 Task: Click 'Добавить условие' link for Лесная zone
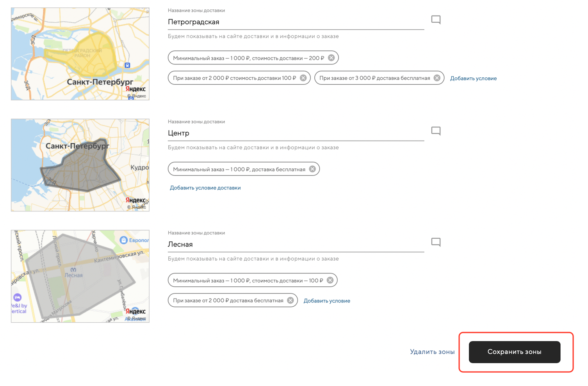(327, 301)
